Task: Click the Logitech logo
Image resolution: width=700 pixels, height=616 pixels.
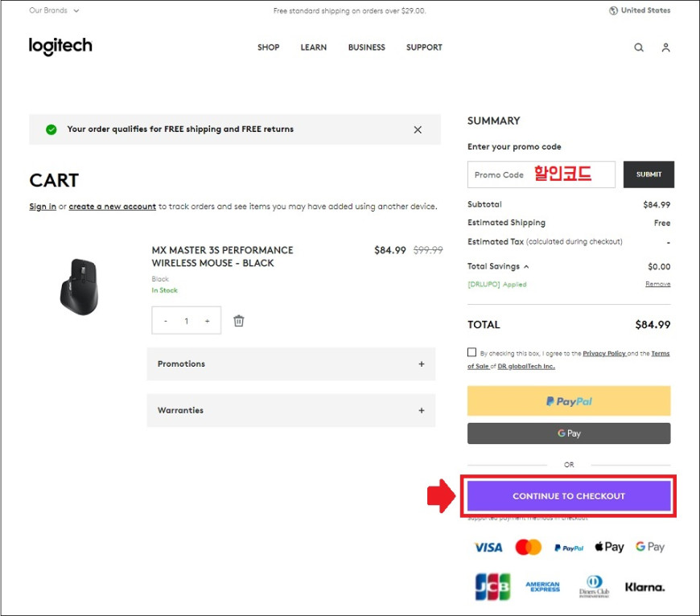Action: coord(60,46)
